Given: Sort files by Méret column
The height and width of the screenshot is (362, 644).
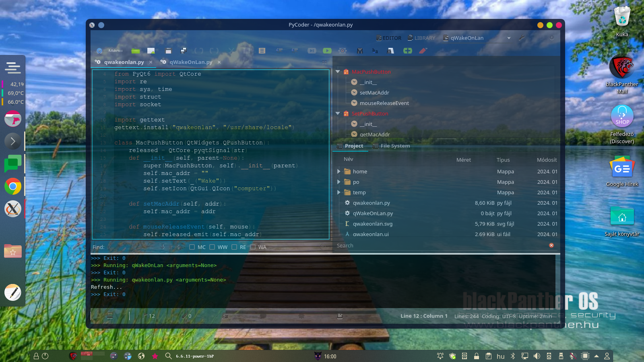Looking at the screenshot, I should point(464,160).
